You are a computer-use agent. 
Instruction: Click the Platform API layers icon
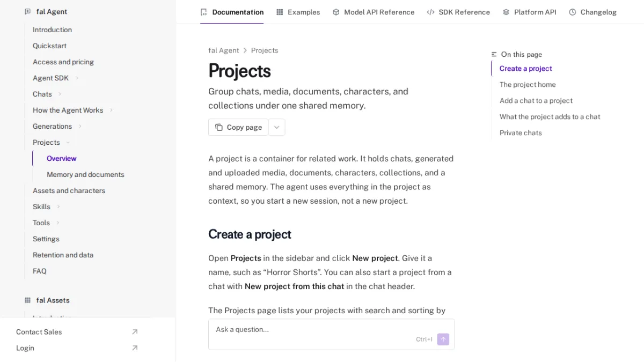(506, 12)
